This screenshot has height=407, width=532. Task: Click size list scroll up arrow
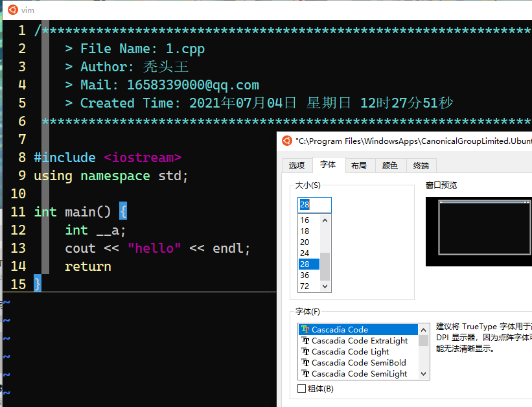tap(325, 220)
